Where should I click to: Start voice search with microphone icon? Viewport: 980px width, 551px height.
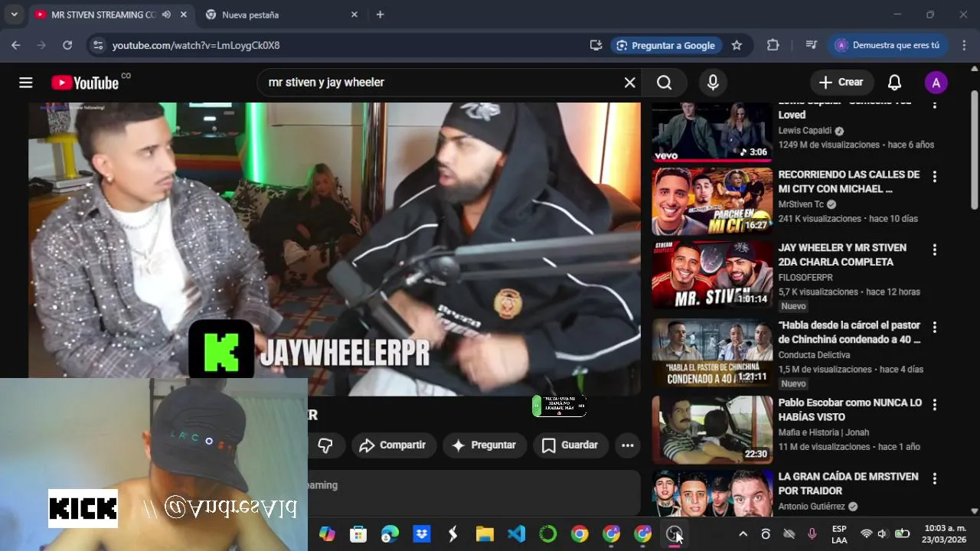tap(713, 83)
